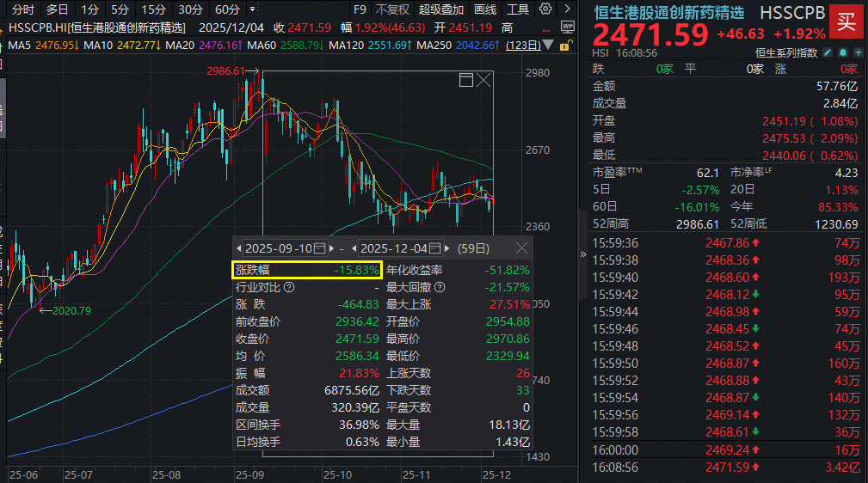Click the MA60 2588.79 indicator label
The image size is (868, 483).
[286, 45]
